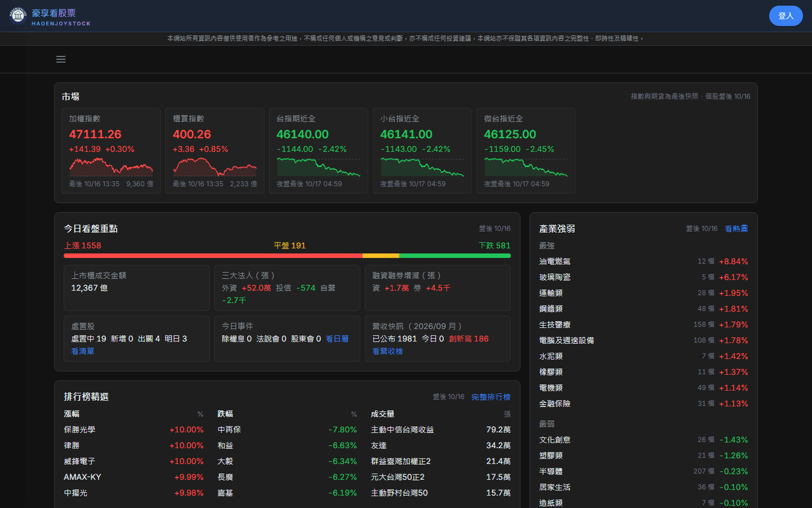Click the 登入 login button

click(785, 16)
